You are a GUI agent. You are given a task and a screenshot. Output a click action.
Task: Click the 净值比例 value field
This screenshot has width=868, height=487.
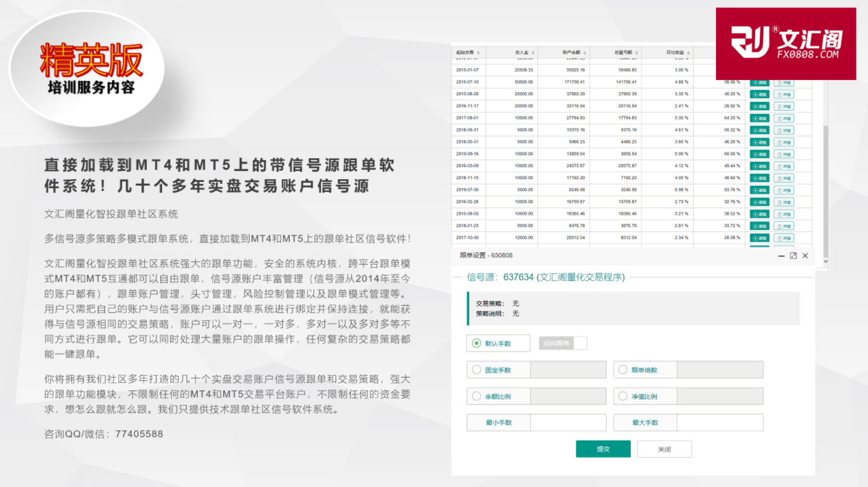pyautogui.click(x=720, y=396)
